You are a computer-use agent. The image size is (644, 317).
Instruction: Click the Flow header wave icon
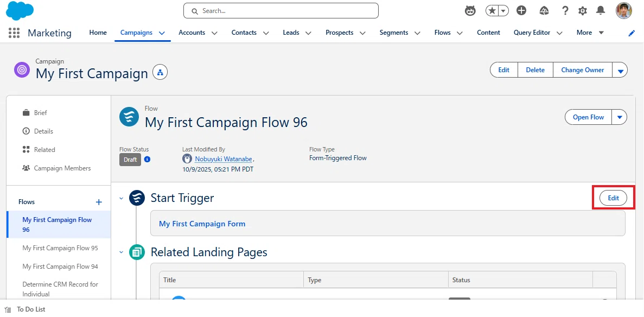pyautogui.click(x=129, y=117)
